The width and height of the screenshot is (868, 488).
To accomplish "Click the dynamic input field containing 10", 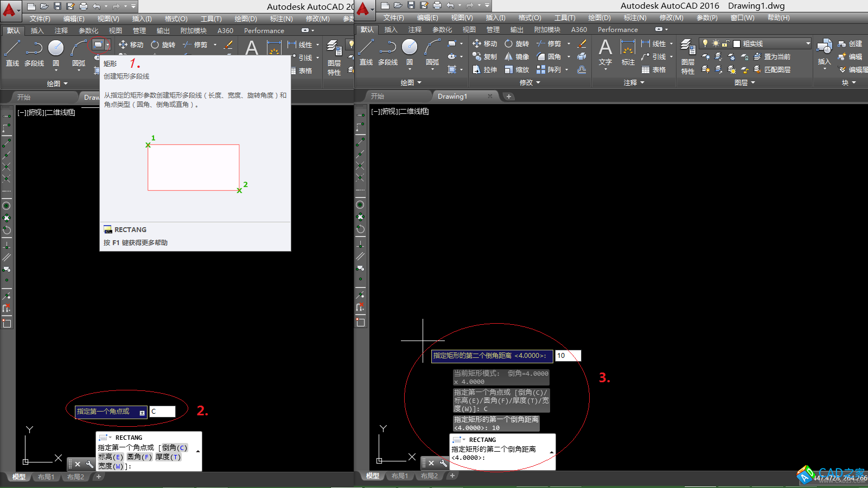I will pyautogui.click(x=567, y=356).
